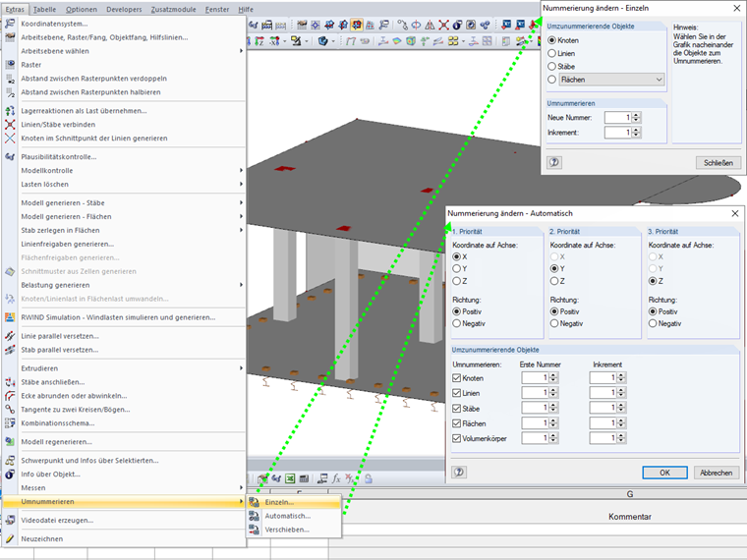Select Negativ direction under 3. Priorität
Screen dimensions: 747x560
coord(653,323)
